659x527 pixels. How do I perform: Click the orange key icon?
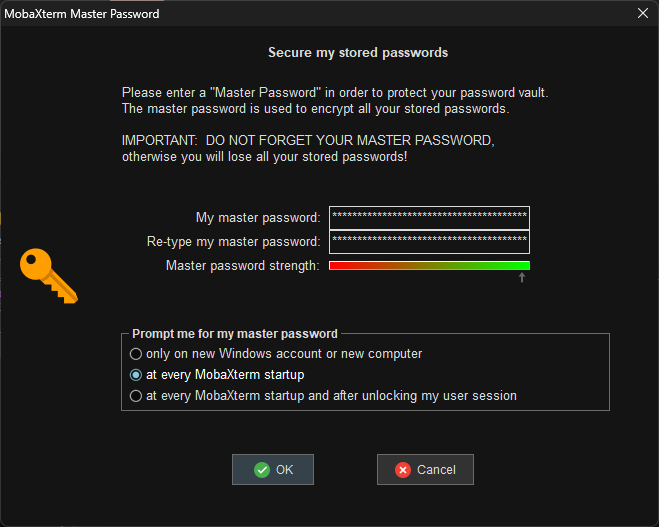coord(48,275)
